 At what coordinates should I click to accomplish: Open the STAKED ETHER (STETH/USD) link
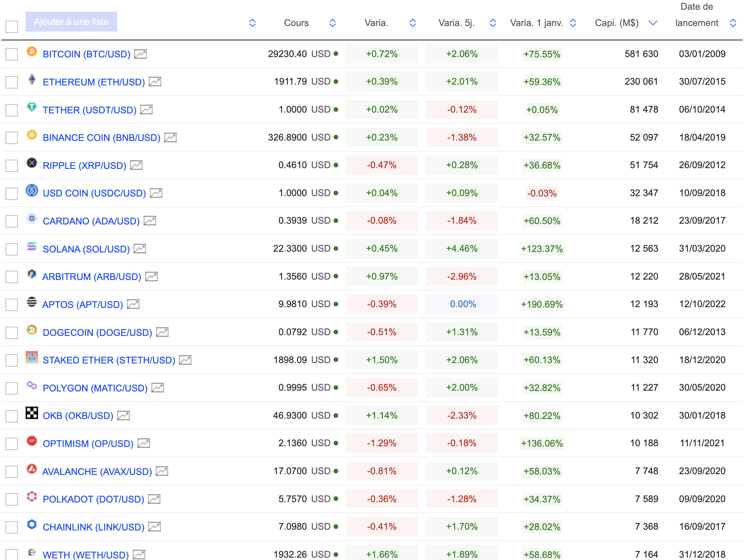109,360
